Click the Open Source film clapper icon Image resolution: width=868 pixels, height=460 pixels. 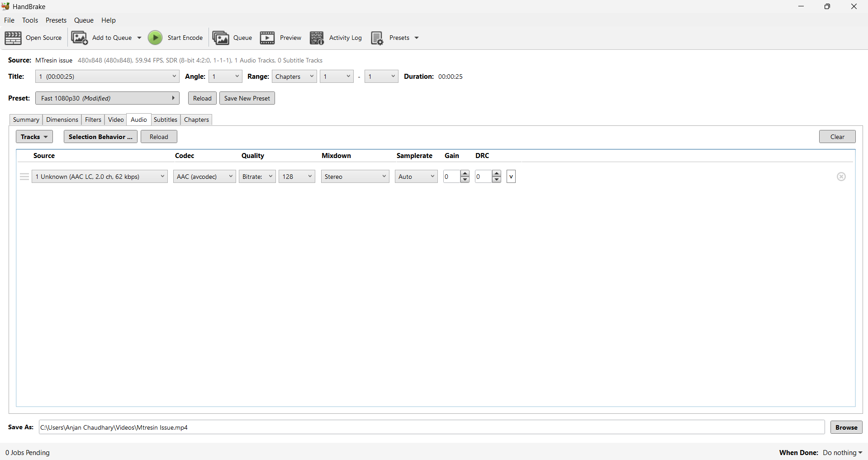pos(13,38)
